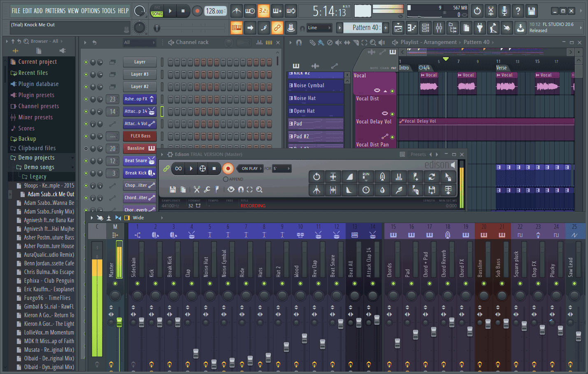This screenshot has width=588, height=374.
Task: Toggle countdown before recording (3.2.1) icon
Action: [263, 11]
